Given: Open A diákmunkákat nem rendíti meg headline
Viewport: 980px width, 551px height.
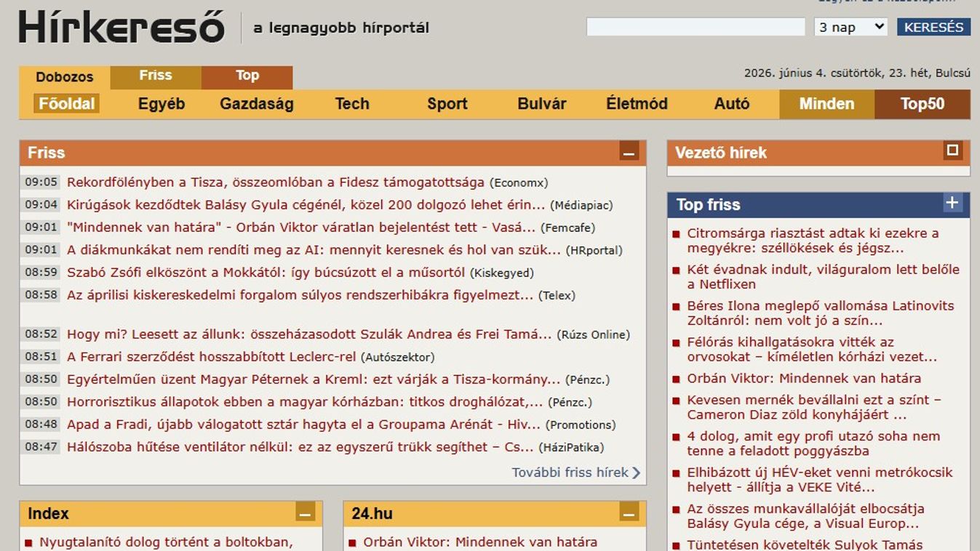Looking at the screenshot, I should click(x=314, y=250).
